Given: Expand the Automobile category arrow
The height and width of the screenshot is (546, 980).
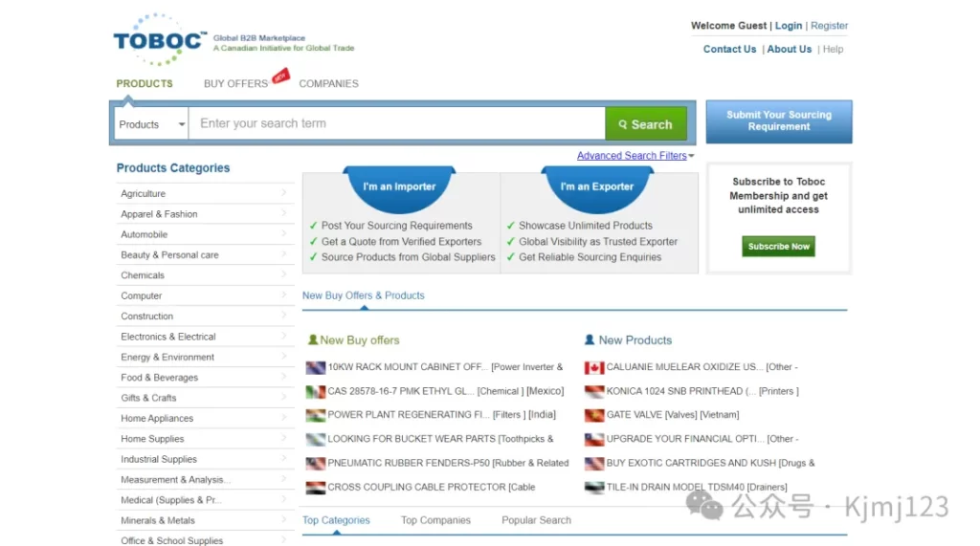Looking at the screenshot, I should click(x=283, y=233).
